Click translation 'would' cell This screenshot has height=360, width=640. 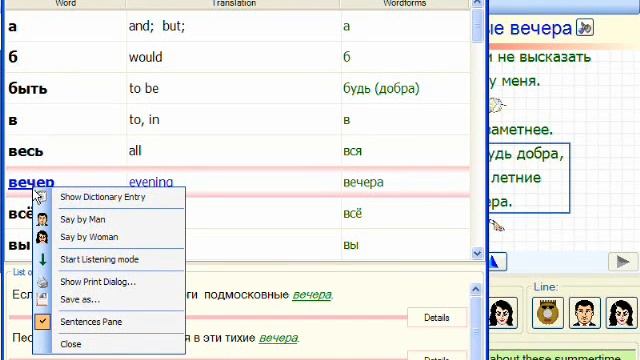coord(146,57)
